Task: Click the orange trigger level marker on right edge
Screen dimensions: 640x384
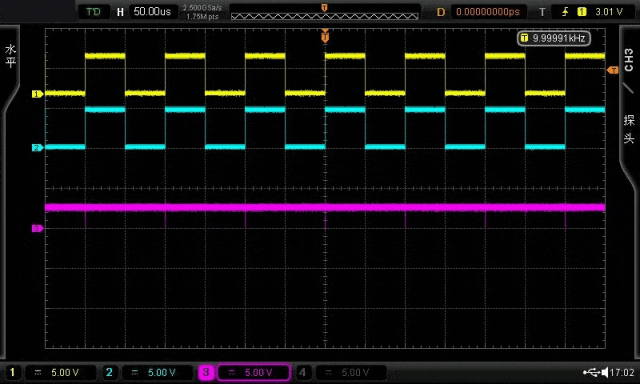Action: tap(613, 70)
